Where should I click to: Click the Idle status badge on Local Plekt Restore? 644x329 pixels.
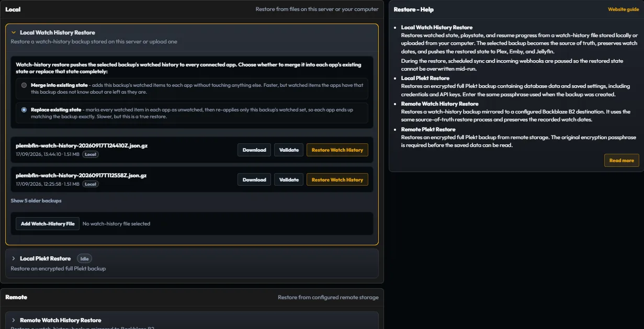tap(84, 258)
